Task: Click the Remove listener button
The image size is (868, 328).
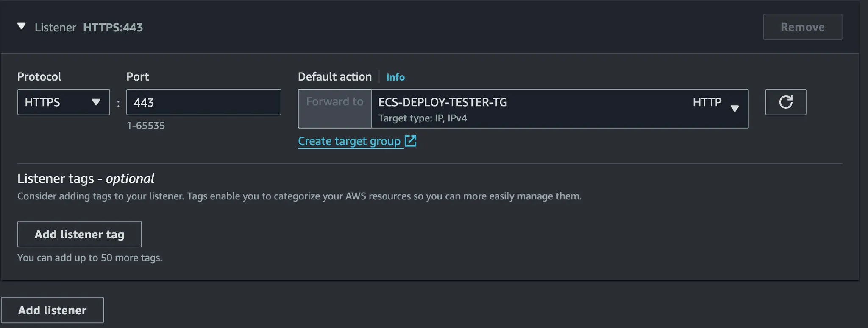Action: tap(802, 27)
